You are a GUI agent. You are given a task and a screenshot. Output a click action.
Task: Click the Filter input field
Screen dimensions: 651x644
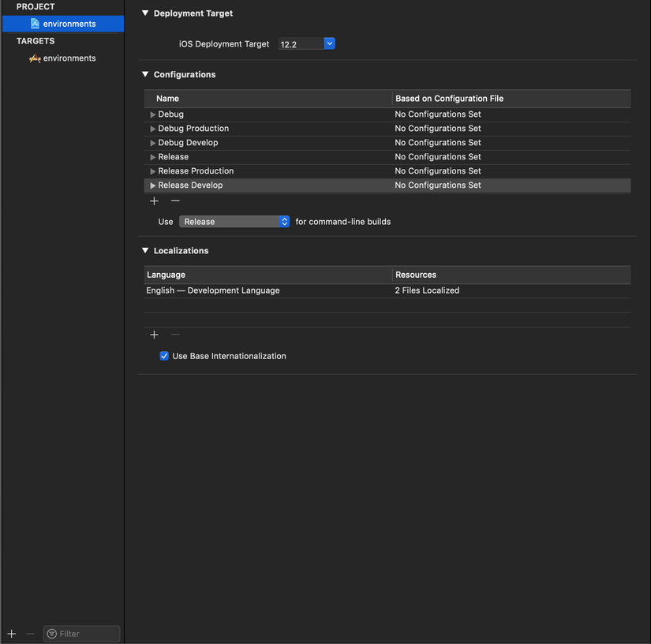[x=82, y=634]
